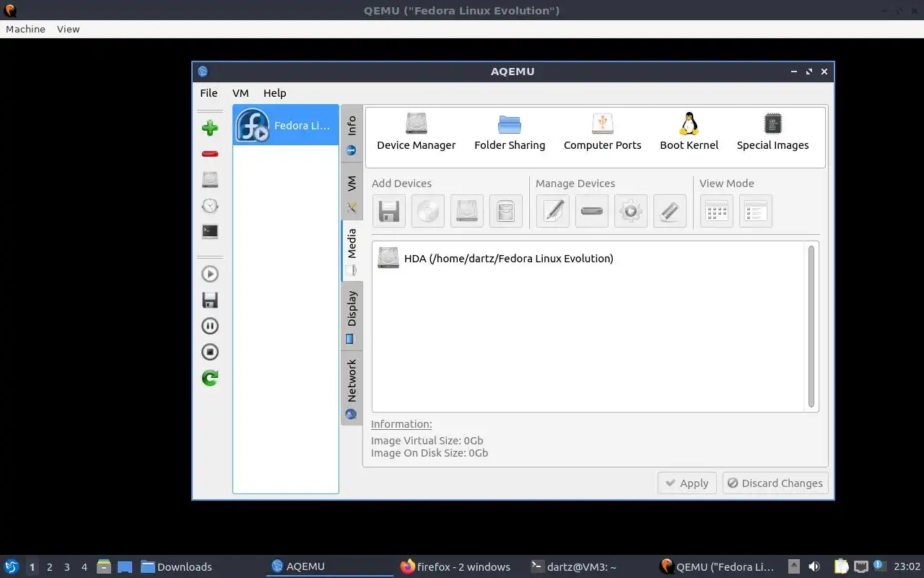Click the 23:02 clock in the taskbar
This screenshot has height=578, width=924.
pos(907,566)
